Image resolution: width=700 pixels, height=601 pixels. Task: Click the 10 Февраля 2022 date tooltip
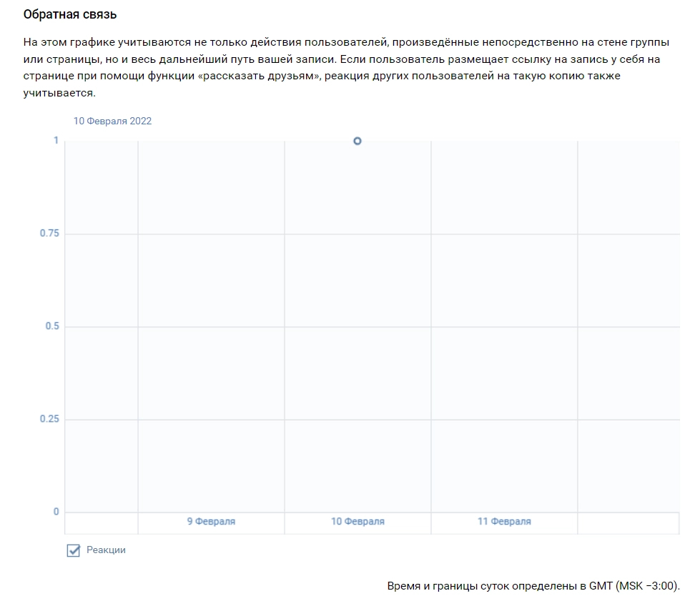click(x=112, y=121)
